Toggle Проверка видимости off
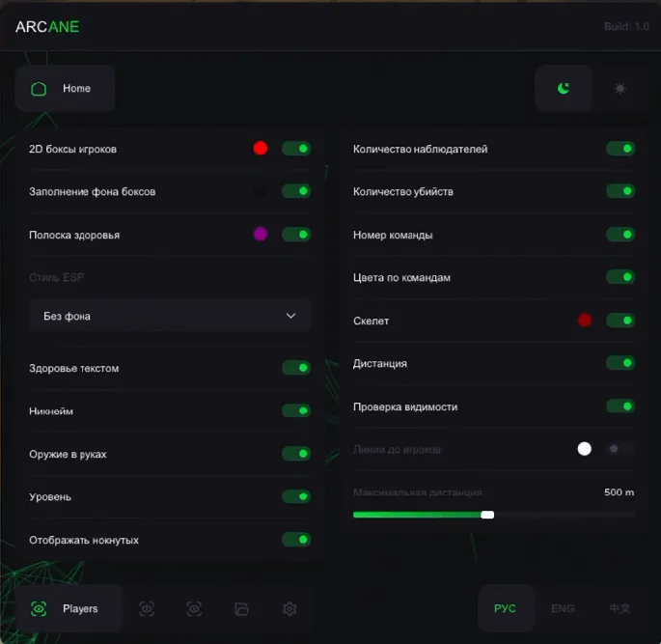Screen dimensions: 661x644 point(620,406)
